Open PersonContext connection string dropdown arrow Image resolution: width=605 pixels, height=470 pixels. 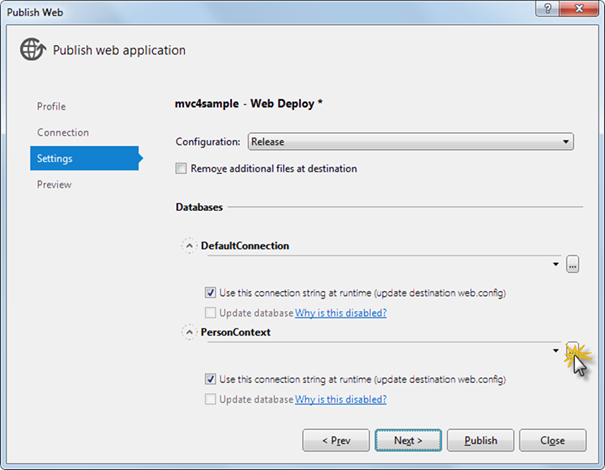(x=556, y=351)
